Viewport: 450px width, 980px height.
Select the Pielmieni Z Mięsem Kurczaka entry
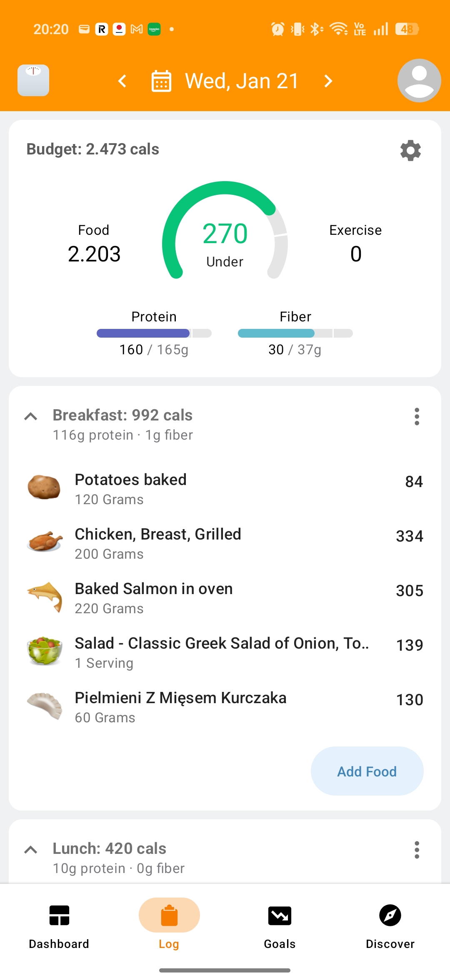(225, 707)
